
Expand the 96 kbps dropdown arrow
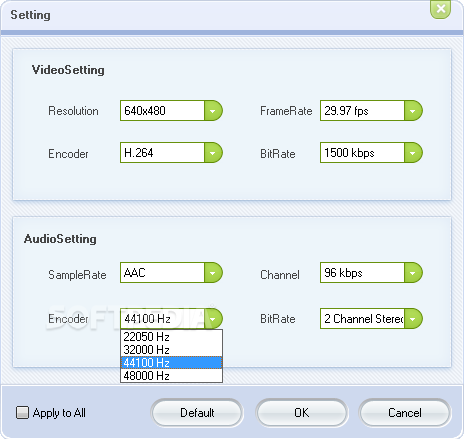point(413,273)
